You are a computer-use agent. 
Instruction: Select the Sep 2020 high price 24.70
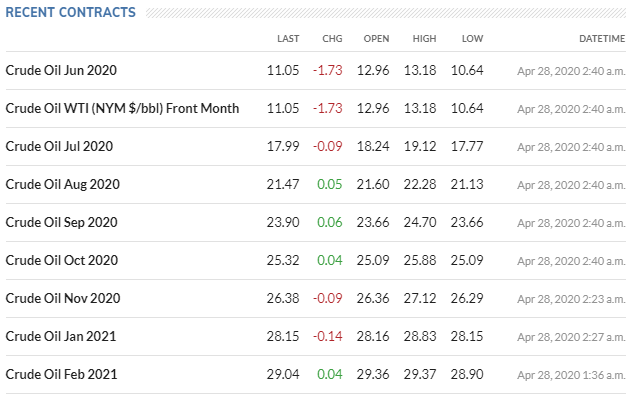coord(420,222)
